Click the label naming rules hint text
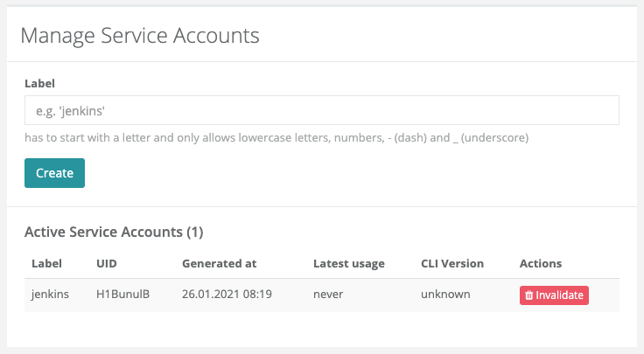644x354 pixels. (x=276, y=137)
